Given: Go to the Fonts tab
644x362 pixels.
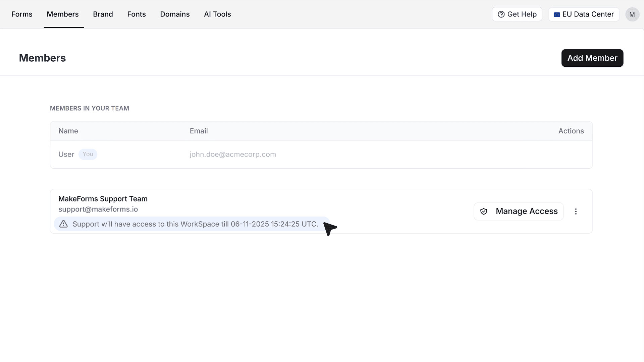Looking at the screenshot, I should click(137, 14).
